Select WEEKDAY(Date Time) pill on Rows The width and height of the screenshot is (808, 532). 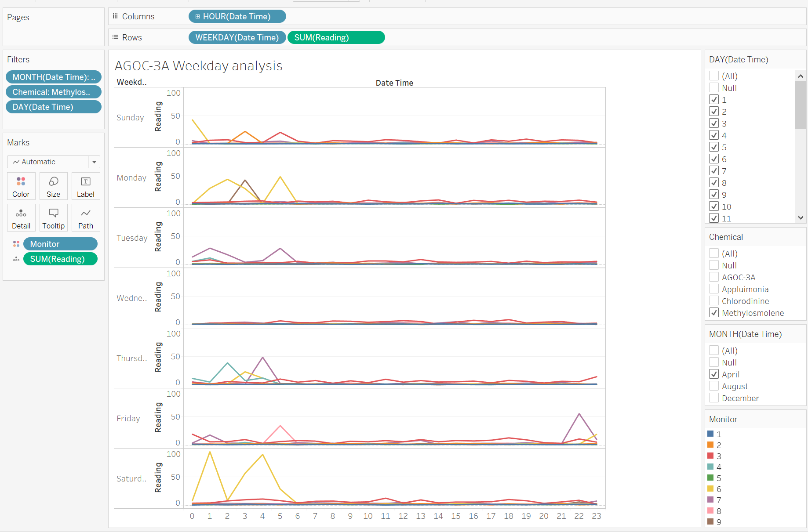237,37
